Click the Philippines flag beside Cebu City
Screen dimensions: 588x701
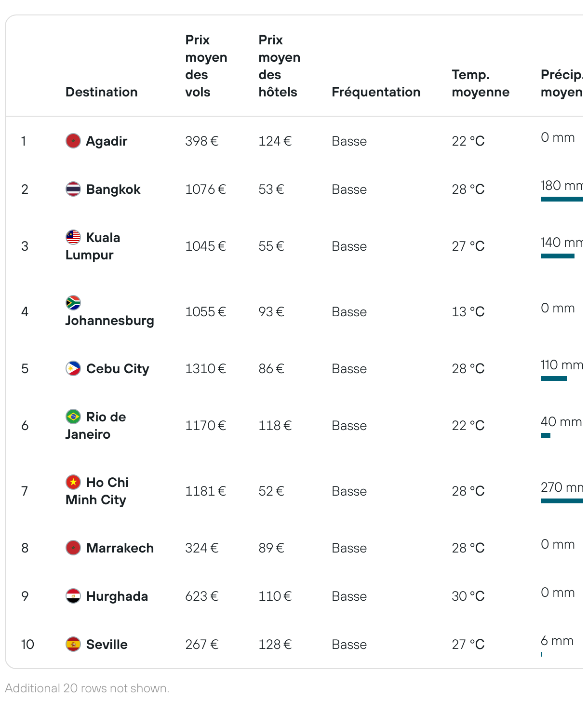(x=73, y=368)
